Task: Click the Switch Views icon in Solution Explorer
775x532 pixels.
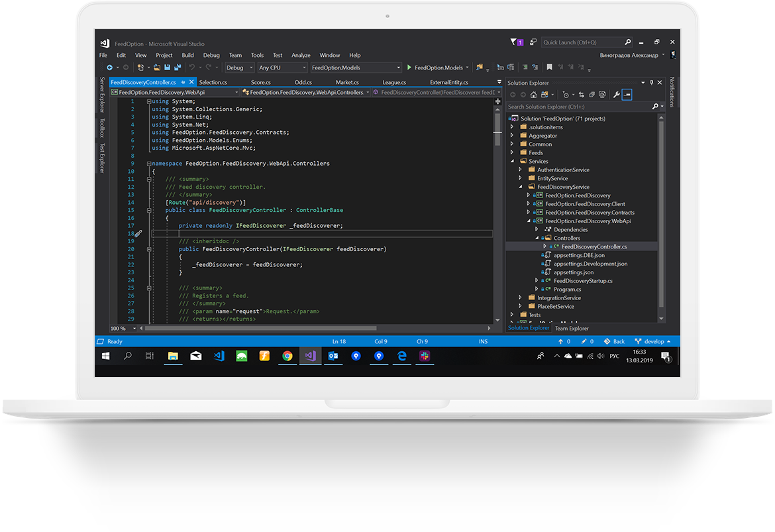Action: 544,95
